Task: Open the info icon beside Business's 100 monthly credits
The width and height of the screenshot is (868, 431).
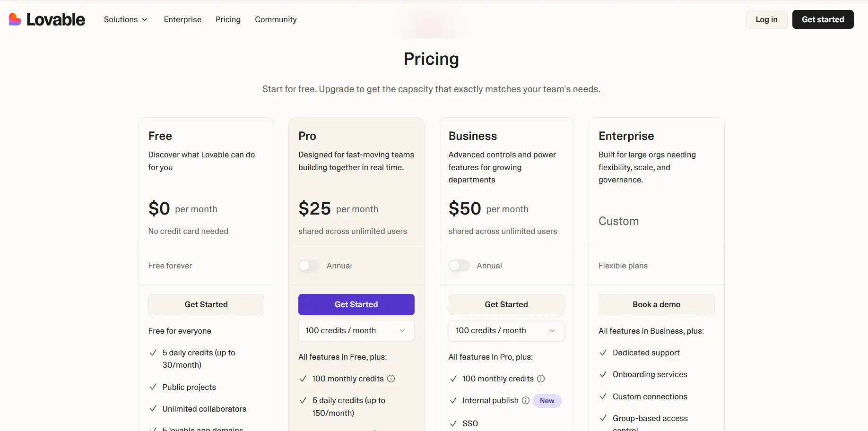Action: pos(541,379)
